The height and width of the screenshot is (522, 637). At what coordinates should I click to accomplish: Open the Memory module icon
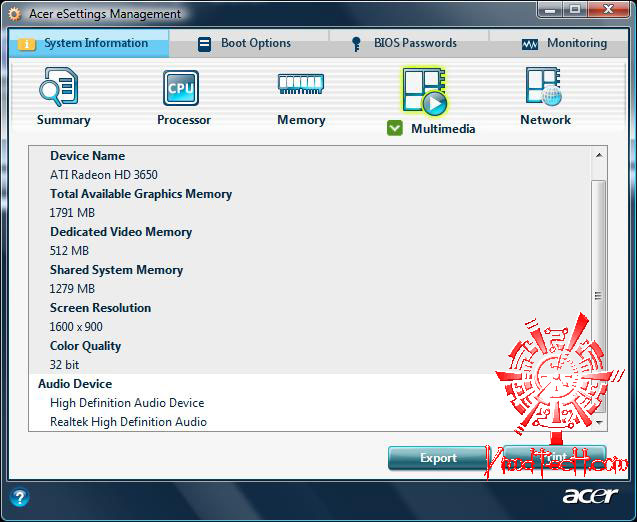[301, 84]
